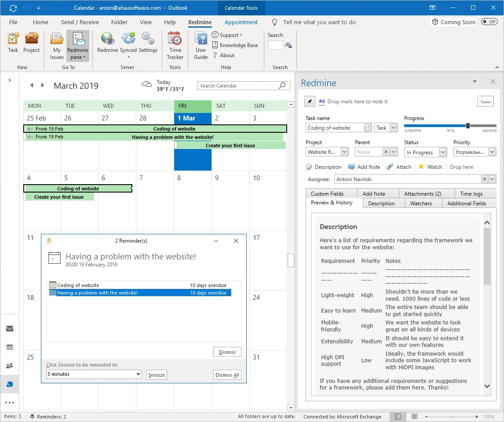Clear the Parent field with X

click(386, 152)
